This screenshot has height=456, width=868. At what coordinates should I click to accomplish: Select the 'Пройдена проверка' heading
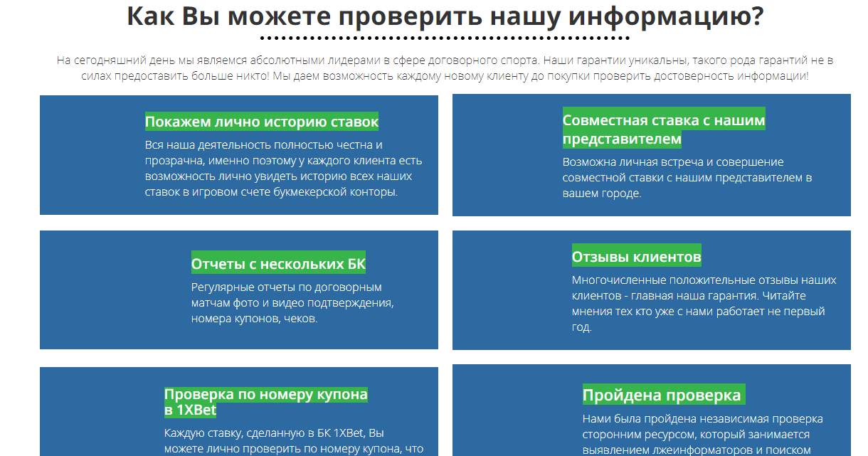coord(664,395)
